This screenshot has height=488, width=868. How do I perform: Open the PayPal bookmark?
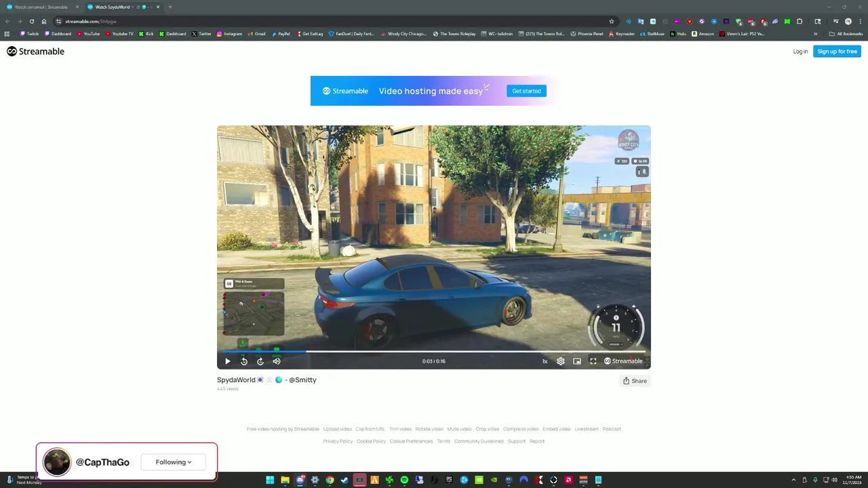280,34
